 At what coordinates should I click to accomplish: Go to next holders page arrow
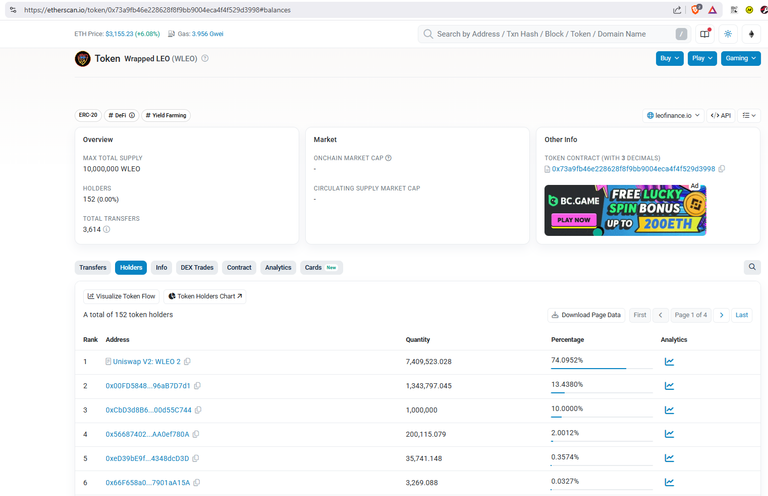pyautogui.click(x=721, y=315)
